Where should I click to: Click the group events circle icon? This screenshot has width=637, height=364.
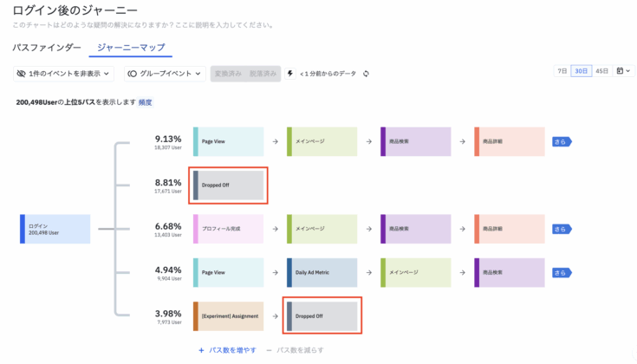132,74
